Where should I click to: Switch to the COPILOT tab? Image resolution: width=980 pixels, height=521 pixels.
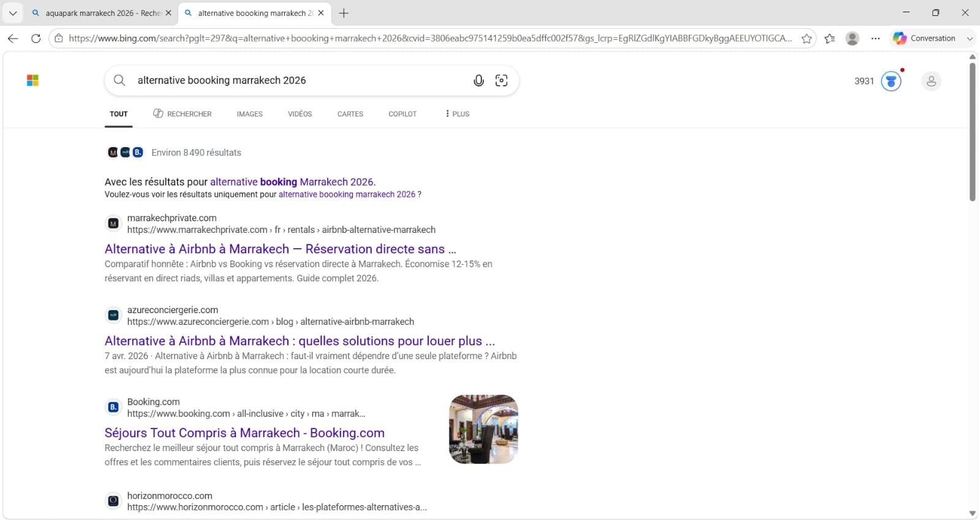402,114
